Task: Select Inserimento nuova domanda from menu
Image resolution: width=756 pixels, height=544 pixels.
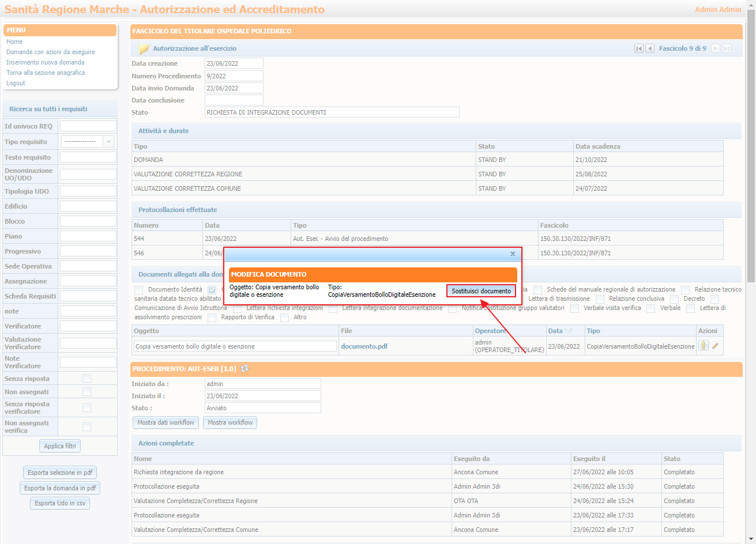Action: [46, 62]
